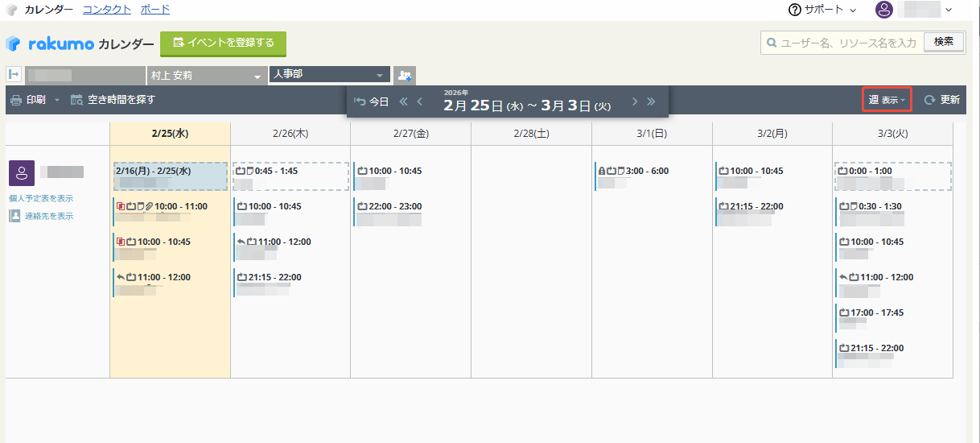Open 個人予定表を表示 link
980x443 pixels.
click(x=41, y=198)
